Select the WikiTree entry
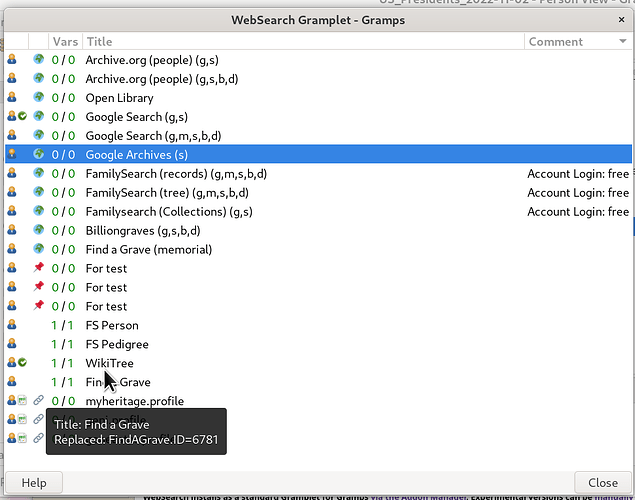The height and width of the screenshot is (500, 635). pos(318,363)
